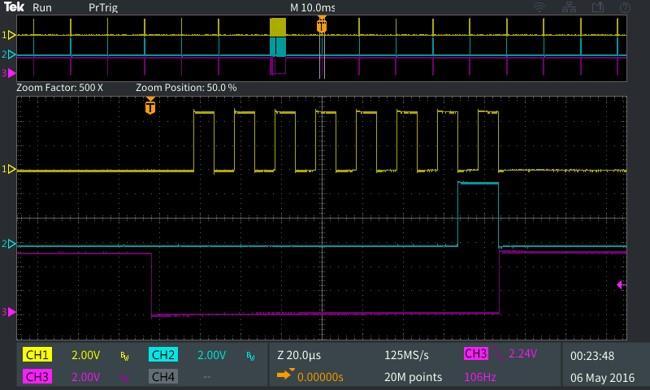The width and height of the screenshot is (650, 390).
Task: Click the PrTrig trigger status label
Action: click(103, 7)
